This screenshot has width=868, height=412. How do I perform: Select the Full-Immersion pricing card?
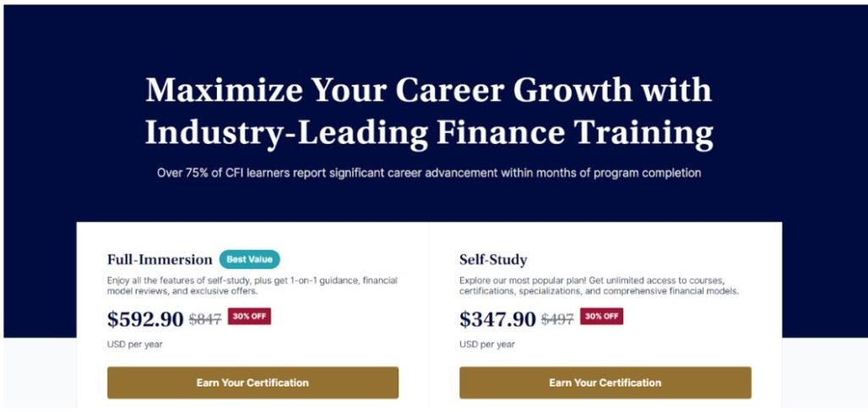tap(253, 315)
